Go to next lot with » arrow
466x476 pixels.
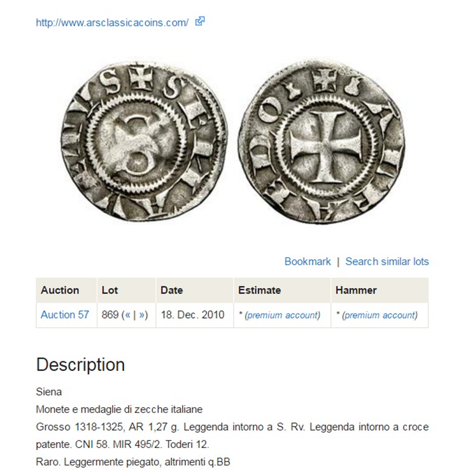[141, 315]
